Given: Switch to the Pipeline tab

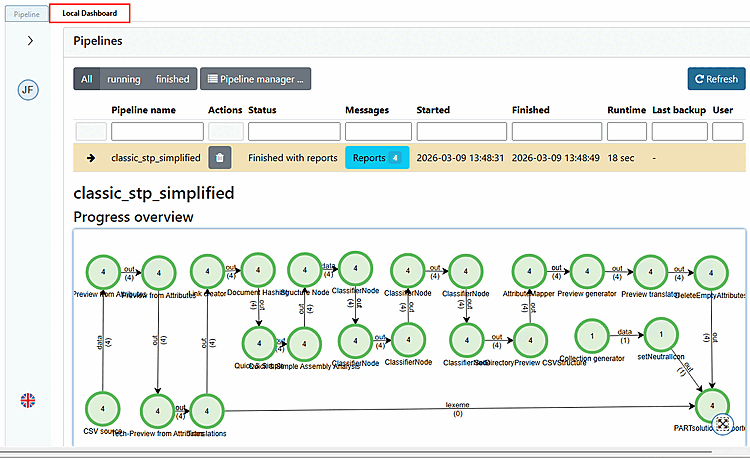Looking at the screenshot, I should tap(27, 14).
